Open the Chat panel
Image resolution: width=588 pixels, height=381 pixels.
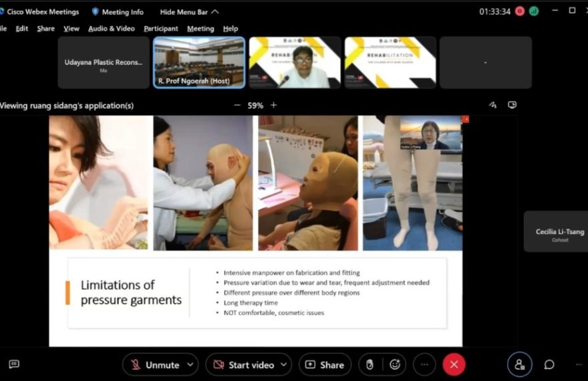click(x=549, y=364)
